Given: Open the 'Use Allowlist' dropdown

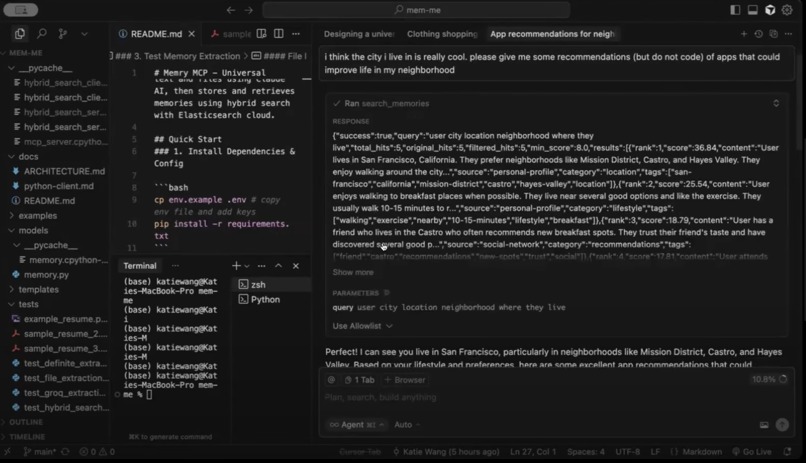Looking at the screenshot, I should (x=362, y=326).
